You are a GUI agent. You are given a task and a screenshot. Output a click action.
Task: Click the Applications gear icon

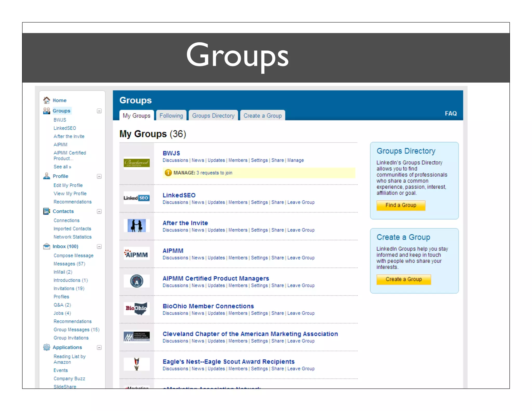click(x=46, y=347)
